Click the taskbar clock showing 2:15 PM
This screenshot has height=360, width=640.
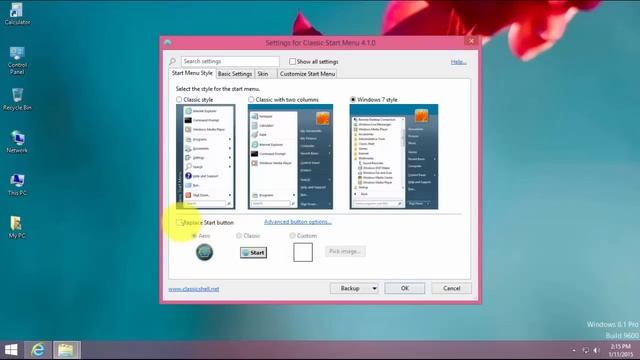tap(621, 350)
